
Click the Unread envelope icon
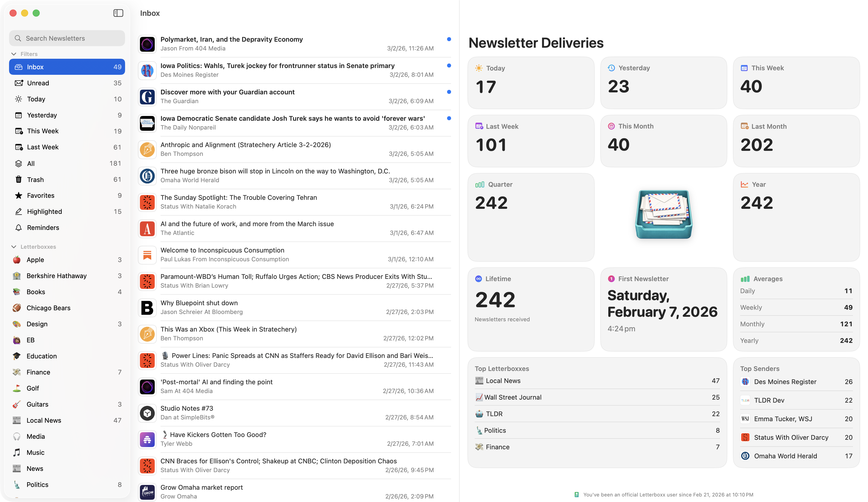pyautogui.click(x=19, y=83)
